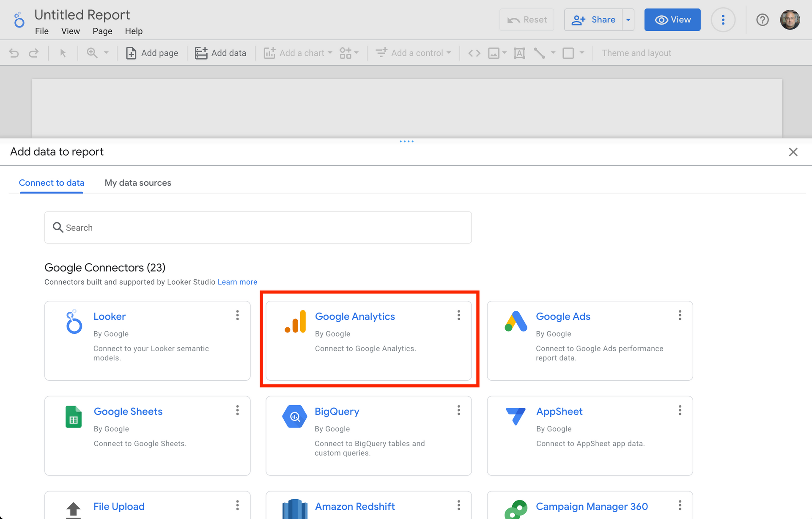812x519 pixels.
Task: Click the blue View button
Action: (x=672, y=20)
